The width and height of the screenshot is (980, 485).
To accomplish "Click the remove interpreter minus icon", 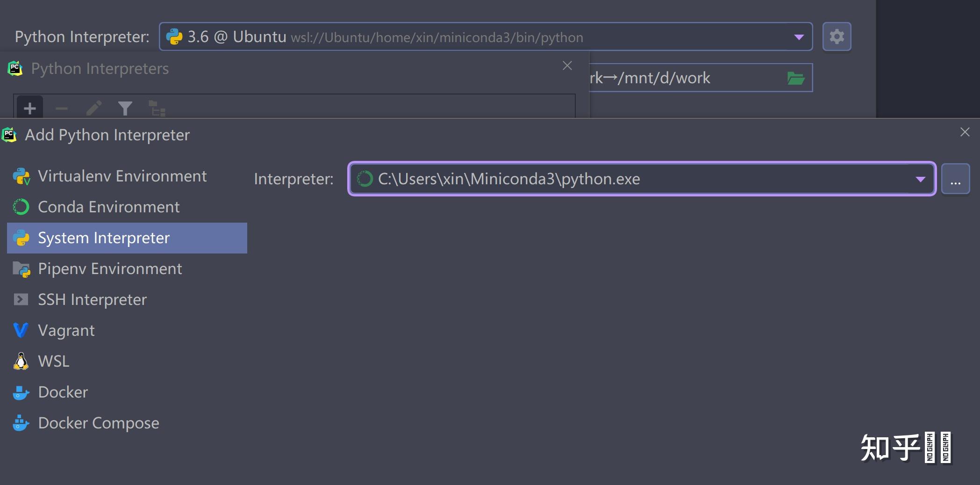I will 61,109.
